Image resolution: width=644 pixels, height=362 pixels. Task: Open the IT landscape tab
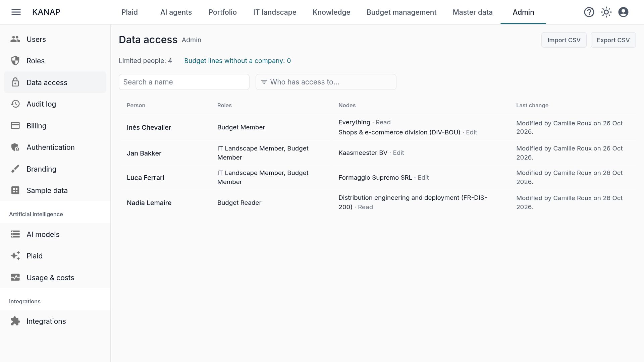point(275,12)
